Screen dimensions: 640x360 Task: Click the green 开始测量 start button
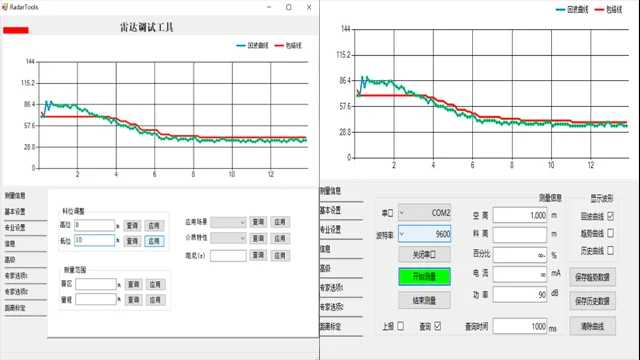point(424,277)
